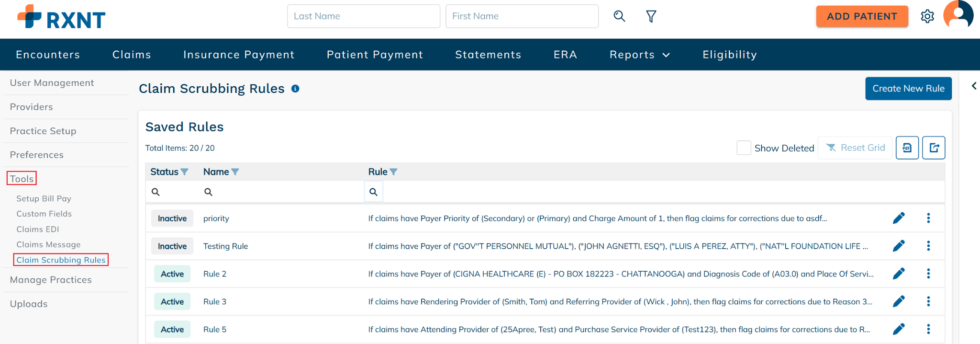Enable the Show Deleted checkbox
The width and height of the screenshot is (980, 344).
click(744, 148)
